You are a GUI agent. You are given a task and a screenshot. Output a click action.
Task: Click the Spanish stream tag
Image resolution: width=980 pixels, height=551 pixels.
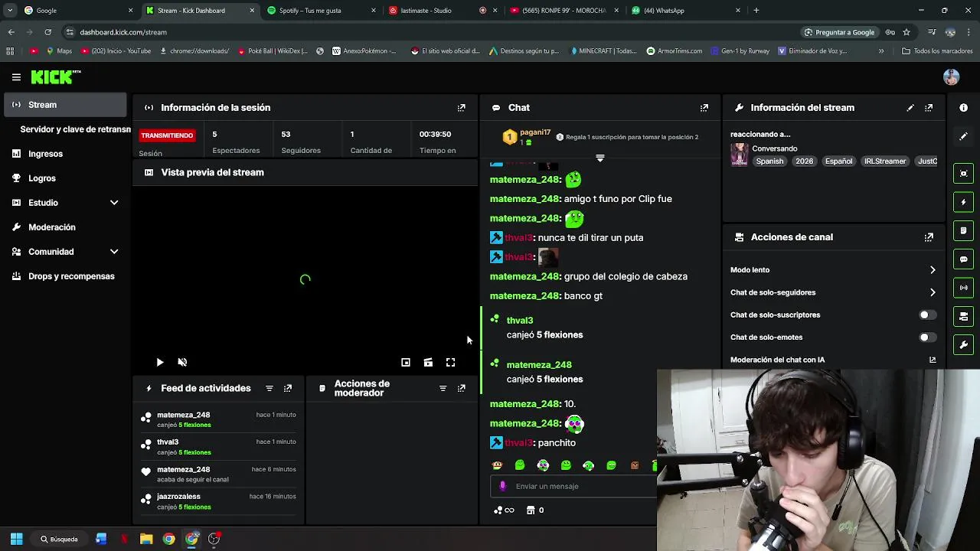tap(769, 161)
